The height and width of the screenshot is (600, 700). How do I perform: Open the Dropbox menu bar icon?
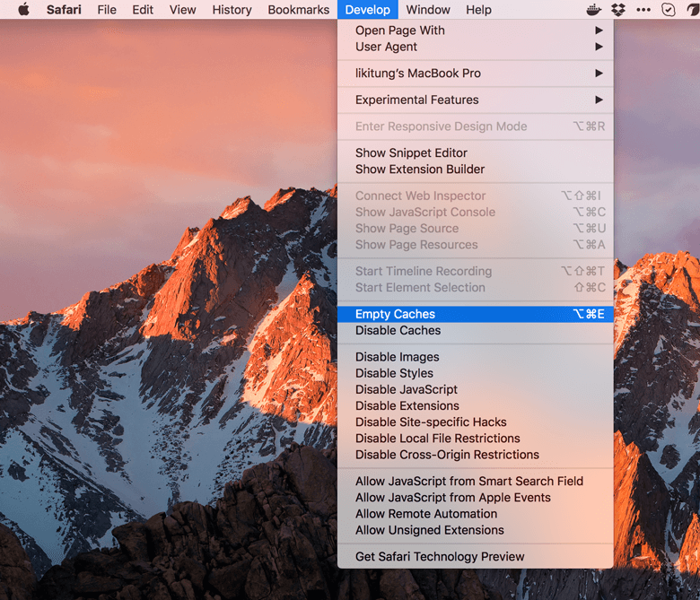(x=618, y=9)
